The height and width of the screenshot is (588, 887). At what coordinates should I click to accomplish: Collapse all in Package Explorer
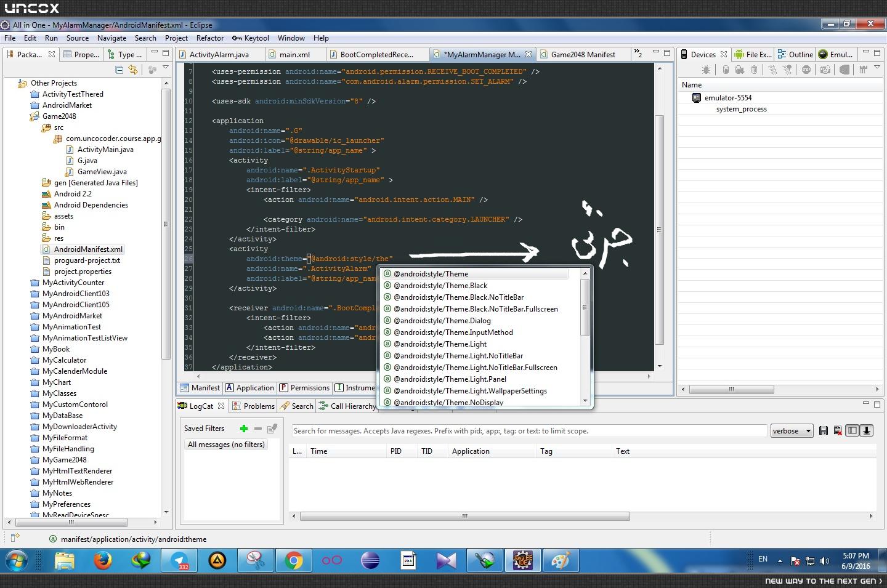(x=119, y=70)
